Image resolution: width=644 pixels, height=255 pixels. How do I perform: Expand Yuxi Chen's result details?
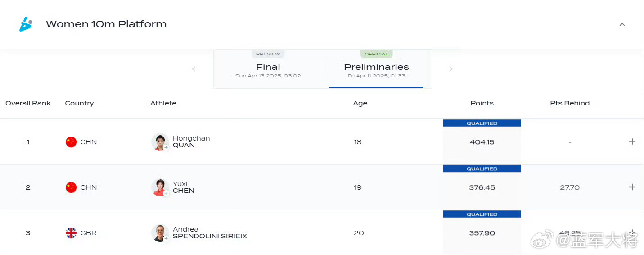pos(632,187)
